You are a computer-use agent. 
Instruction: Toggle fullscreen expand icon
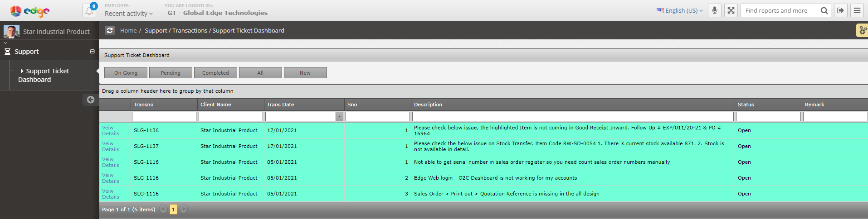(731, 10)
